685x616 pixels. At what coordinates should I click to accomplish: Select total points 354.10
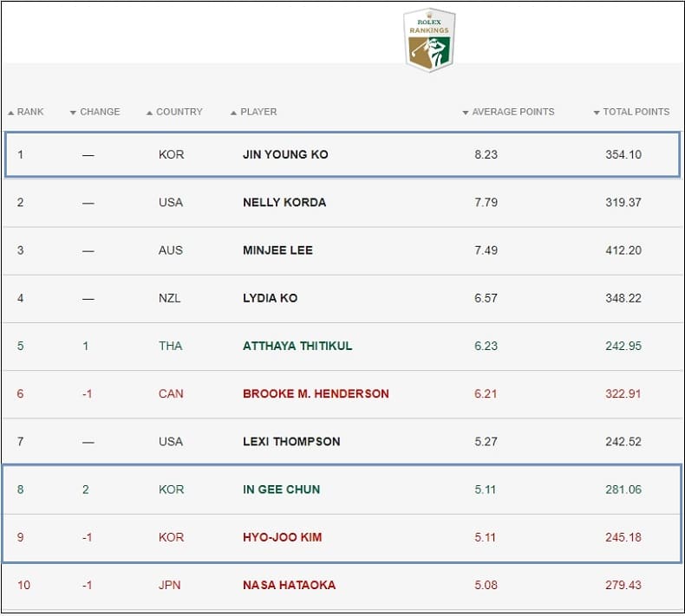pyautogui.click(x=623, y=154)
